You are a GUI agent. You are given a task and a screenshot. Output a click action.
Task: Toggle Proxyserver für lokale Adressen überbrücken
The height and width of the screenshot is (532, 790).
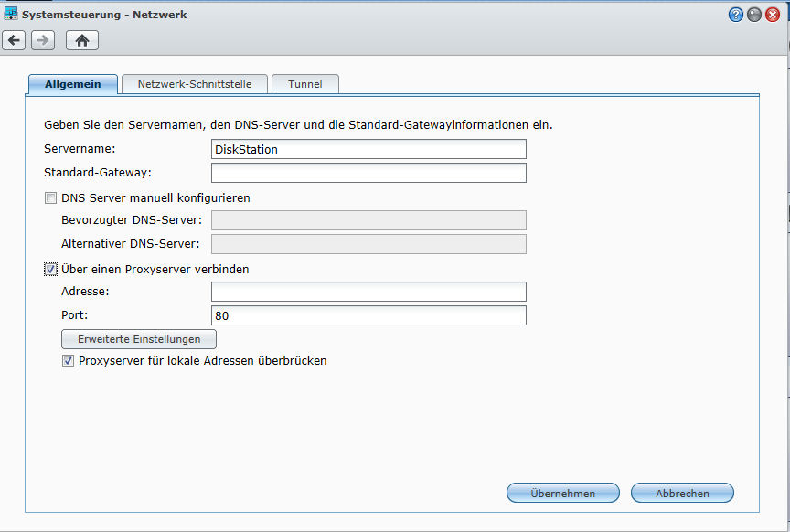pyautogui.click(x=68, y=361)
